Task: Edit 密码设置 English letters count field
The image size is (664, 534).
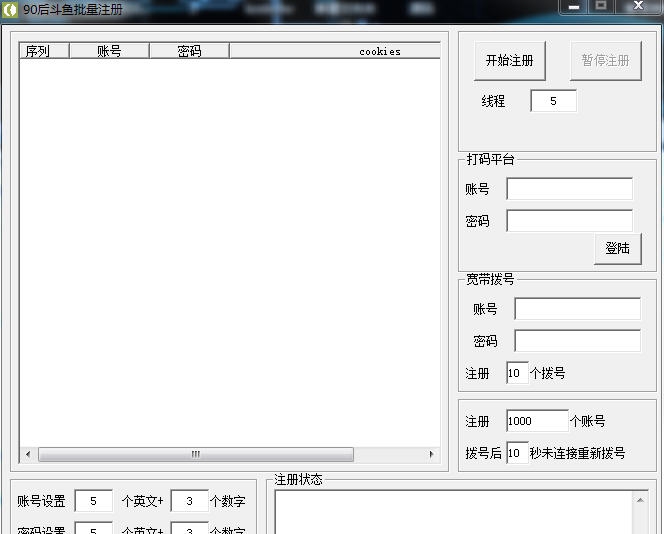Action: pyautogui.click(x=94, y=528)
